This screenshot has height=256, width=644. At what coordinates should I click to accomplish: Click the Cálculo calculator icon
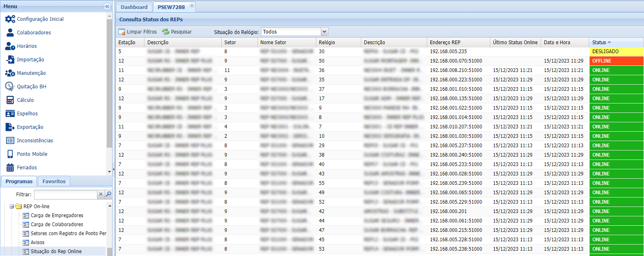coord(10,100)
